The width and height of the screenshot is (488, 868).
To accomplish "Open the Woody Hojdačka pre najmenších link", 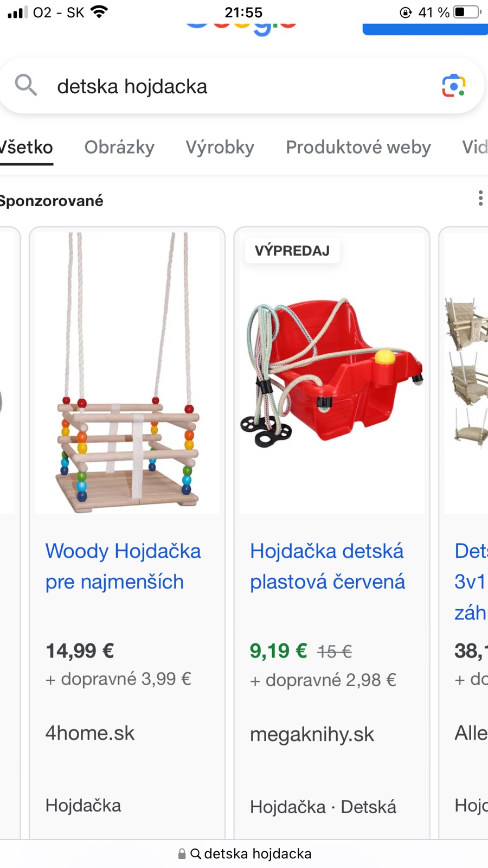I will [123, 566].
